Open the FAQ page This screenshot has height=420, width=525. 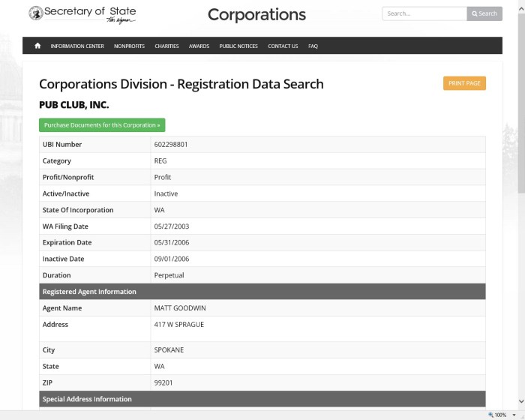click(313, 46)
